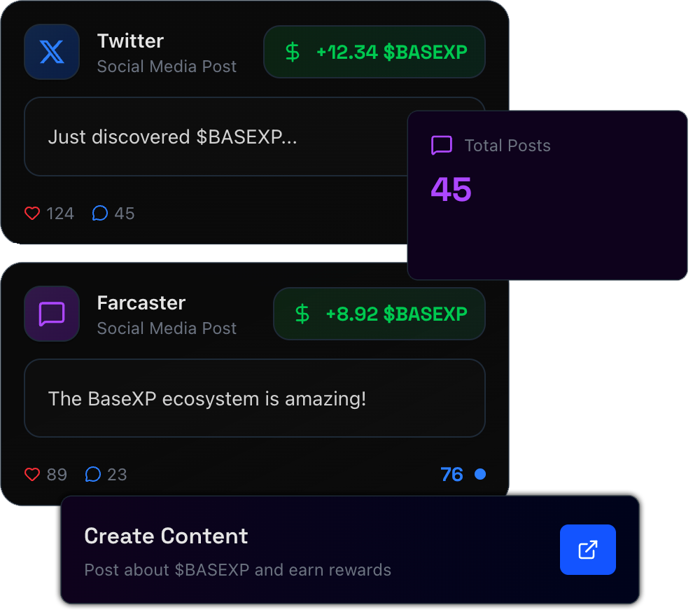
Task: Click the Twitter card header title
Action: pos(130,41)
